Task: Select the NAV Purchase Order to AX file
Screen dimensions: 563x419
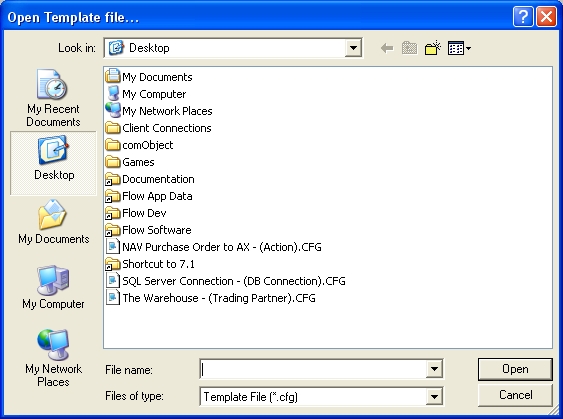Action: click(x=214, y=247)
